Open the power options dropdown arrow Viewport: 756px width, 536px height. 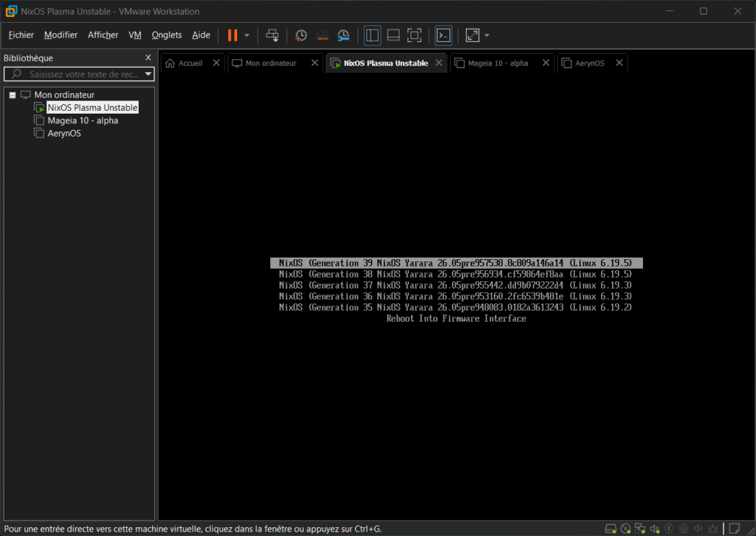247,35
